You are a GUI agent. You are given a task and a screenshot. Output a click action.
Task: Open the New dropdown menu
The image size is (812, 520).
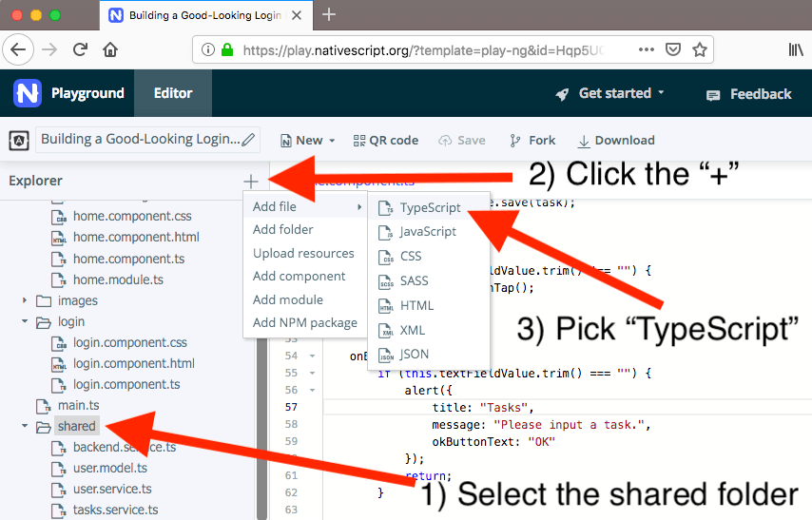coord(308,140)
